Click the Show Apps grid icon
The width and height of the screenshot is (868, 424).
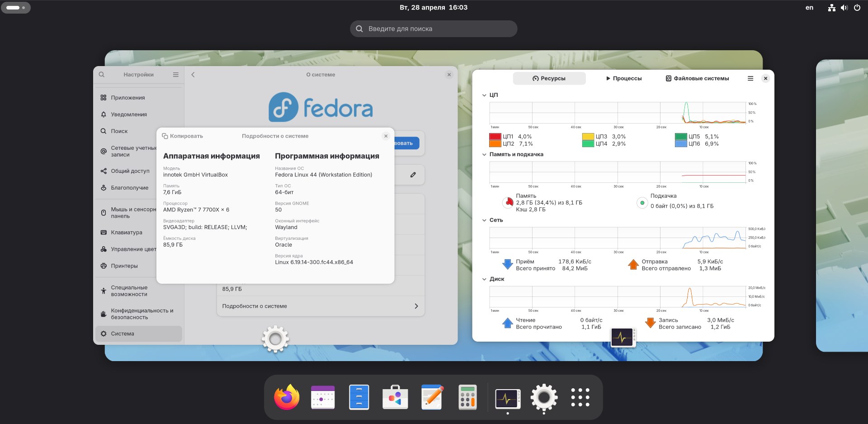pyautogui.click(x=580, y=397)
